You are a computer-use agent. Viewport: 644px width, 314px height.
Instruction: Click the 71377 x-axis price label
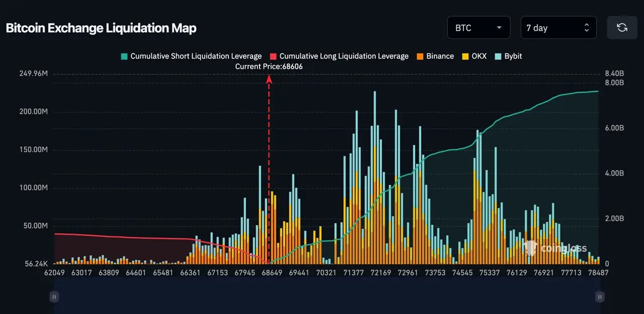click(353, 273)
